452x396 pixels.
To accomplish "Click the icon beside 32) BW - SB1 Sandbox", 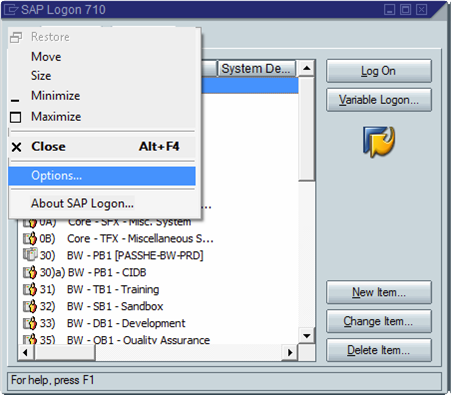I will coord(30,306).
